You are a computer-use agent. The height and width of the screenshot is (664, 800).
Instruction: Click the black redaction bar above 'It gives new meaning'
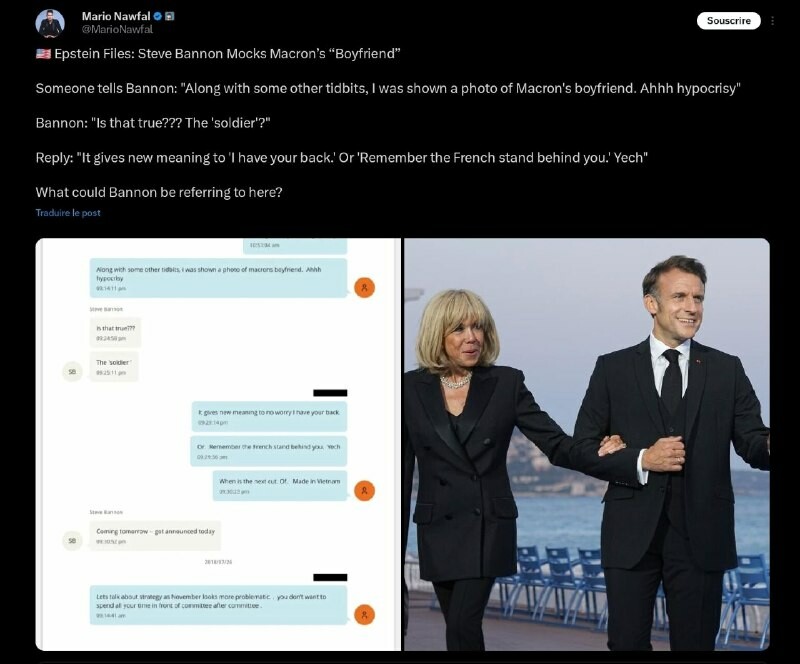(x=330, y=393)
